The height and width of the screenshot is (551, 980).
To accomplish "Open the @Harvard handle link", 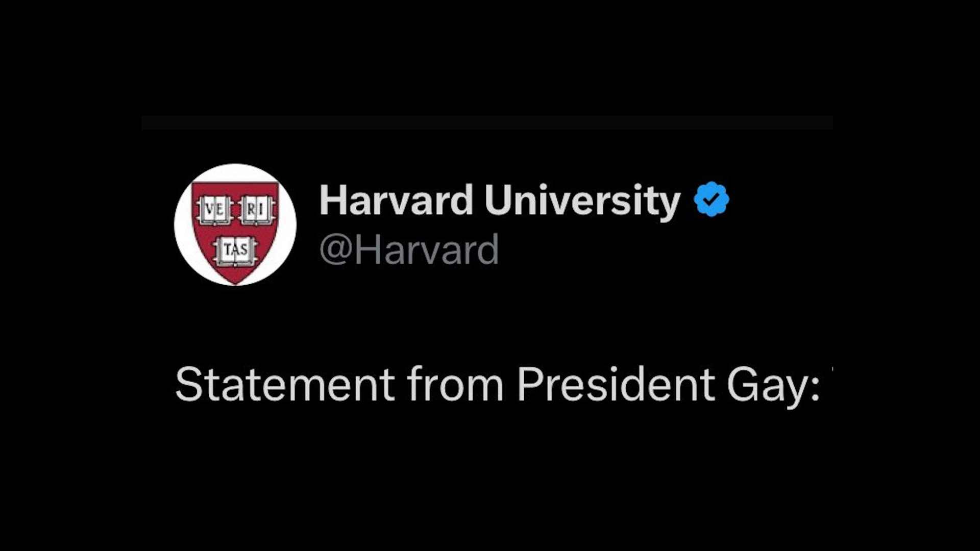I will pyautogui.click(x=408, y=250).
